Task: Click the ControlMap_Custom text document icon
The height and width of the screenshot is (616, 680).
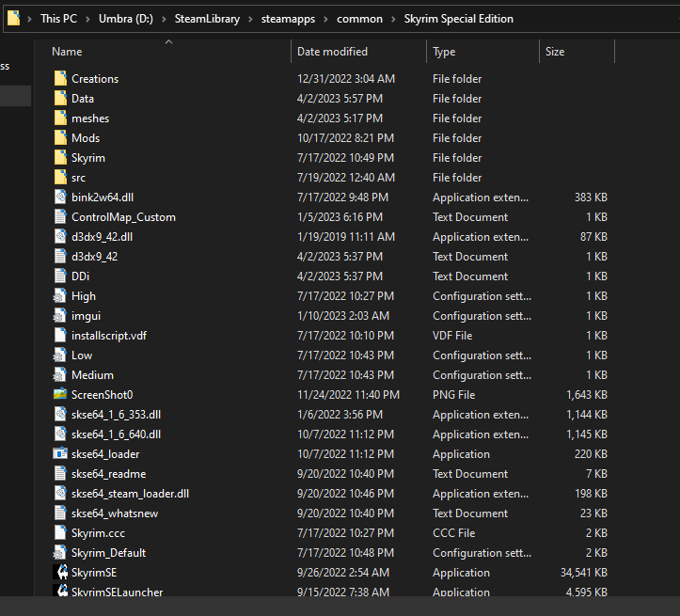Action: click(x=60, y=216)
